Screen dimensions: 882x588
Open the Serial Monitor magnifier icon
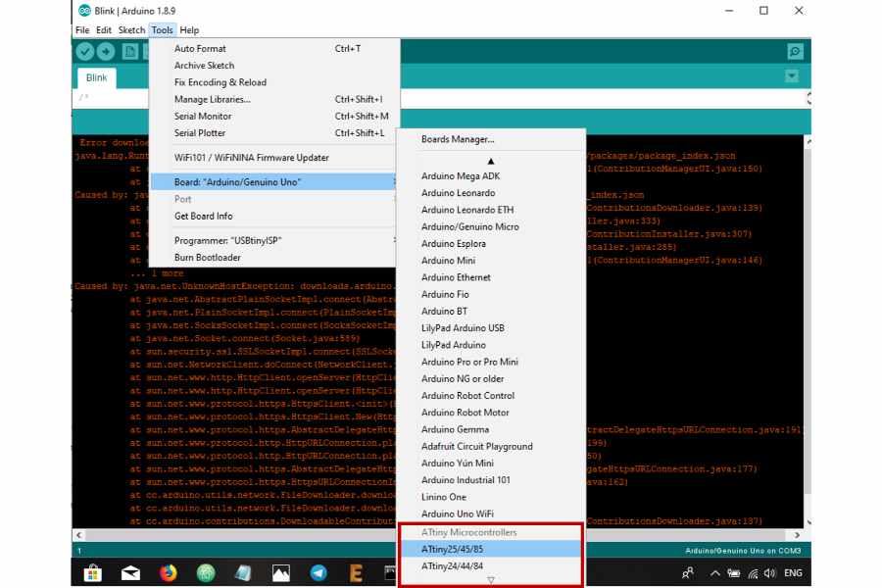coord(795,52)
